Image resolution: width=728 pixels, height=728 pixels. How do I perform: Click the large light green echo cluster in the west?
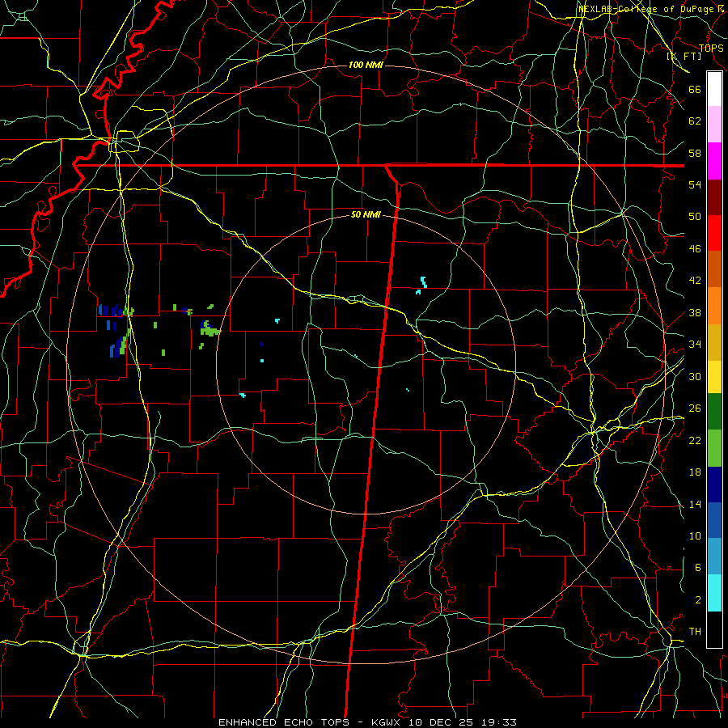(210, 330)
